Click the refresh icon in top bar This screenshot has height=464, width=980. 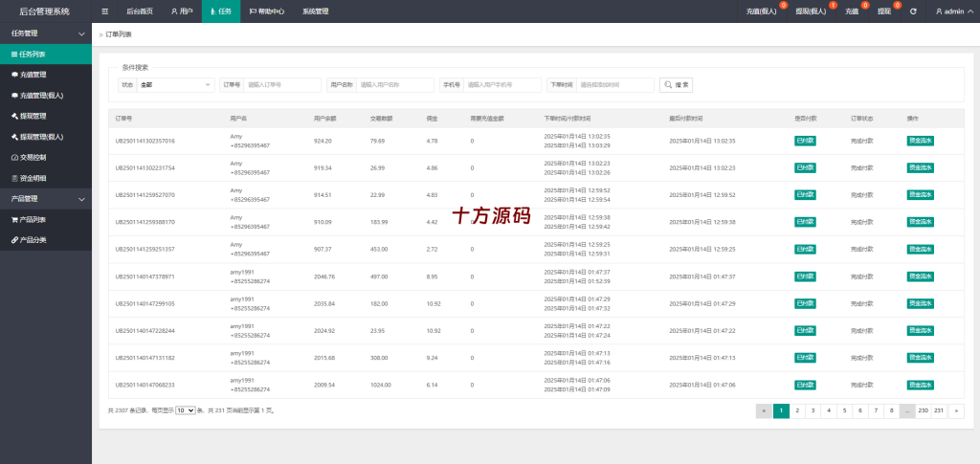click(913, 11)
